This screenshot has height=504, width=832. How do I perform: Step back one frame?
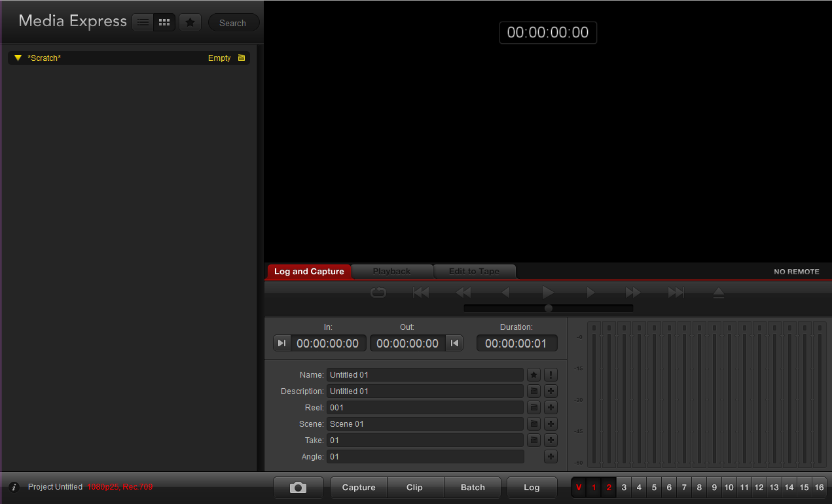(505, 293)
